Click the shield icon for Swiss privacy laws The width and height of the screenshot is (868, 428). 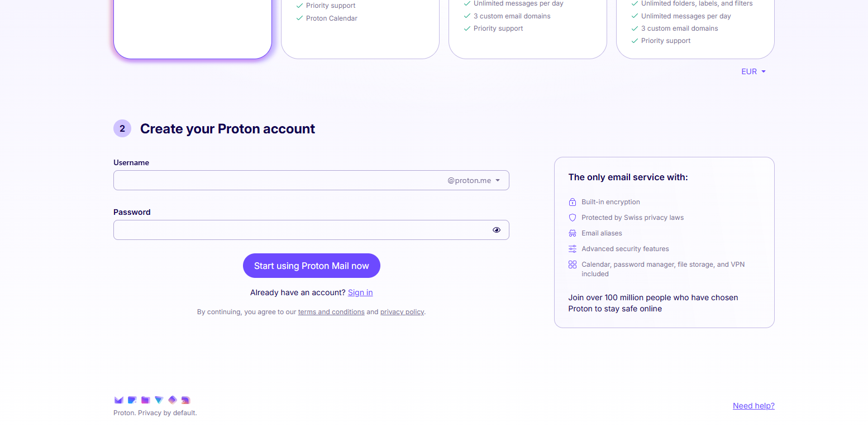[572, 218]
